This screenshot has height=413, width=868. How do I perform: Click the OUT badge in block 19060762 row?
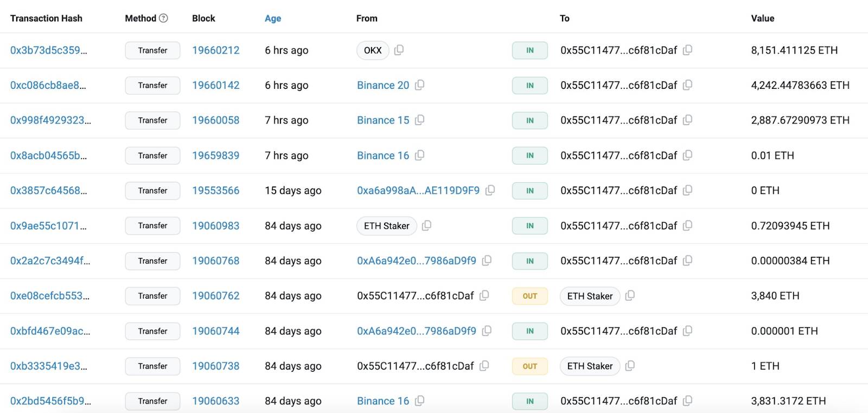coord(530,296)
